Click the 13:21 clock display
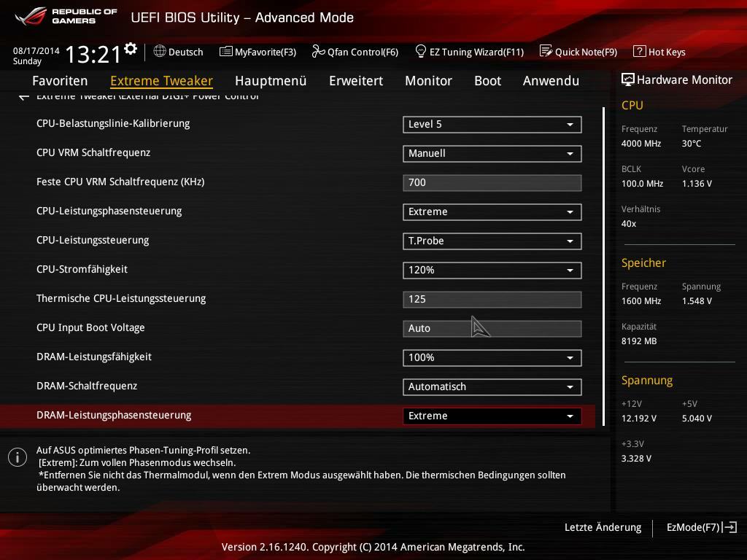The image size is (747, 560). [93, 54]
